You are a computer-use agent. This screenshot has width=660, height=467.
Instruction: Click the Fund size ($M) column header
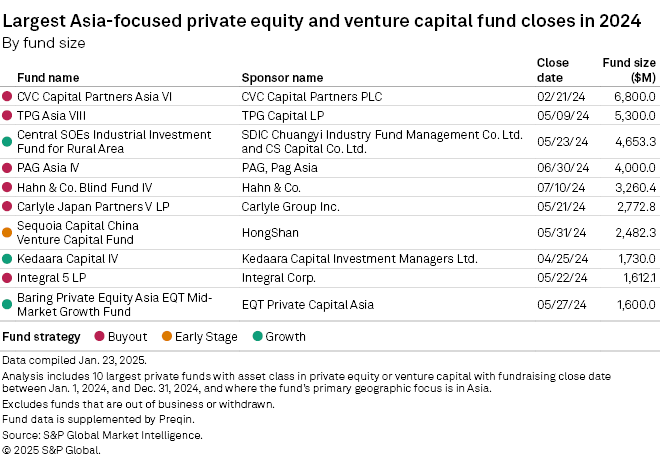pyautogui.click(x=628, y=69)
